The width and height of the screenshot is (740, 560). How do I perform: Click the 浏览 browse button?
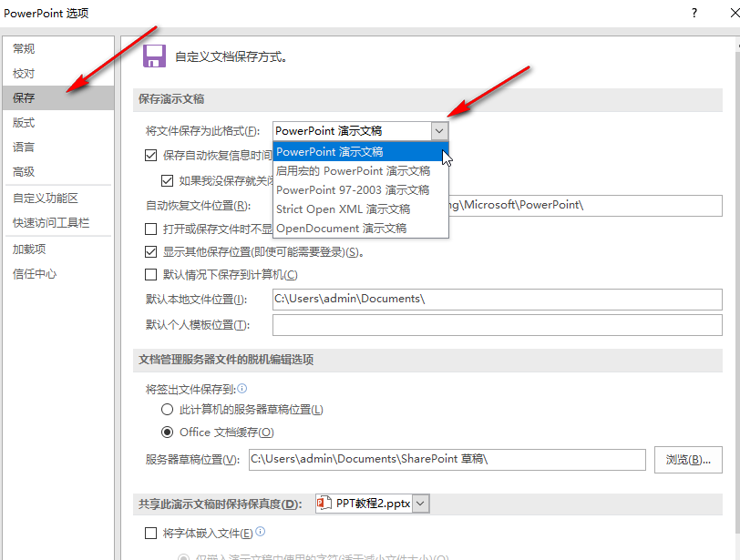coord(688,460)
